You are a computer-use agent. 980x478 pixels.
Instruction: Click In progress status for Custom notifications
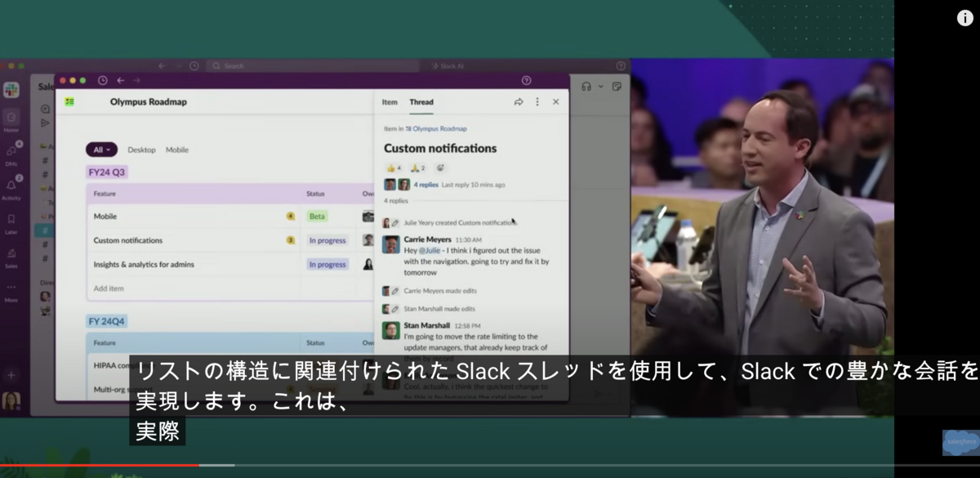327,240
